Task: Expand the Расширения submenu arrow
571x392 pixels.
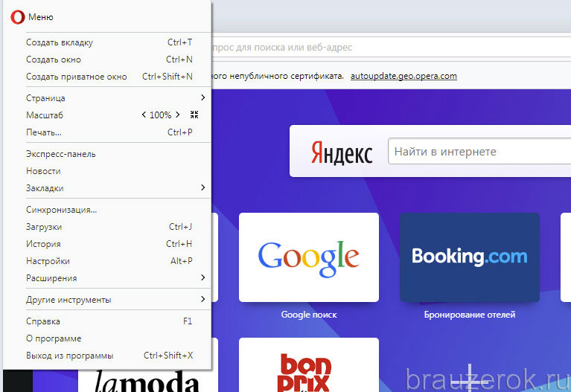Action: tap(202, 277)
